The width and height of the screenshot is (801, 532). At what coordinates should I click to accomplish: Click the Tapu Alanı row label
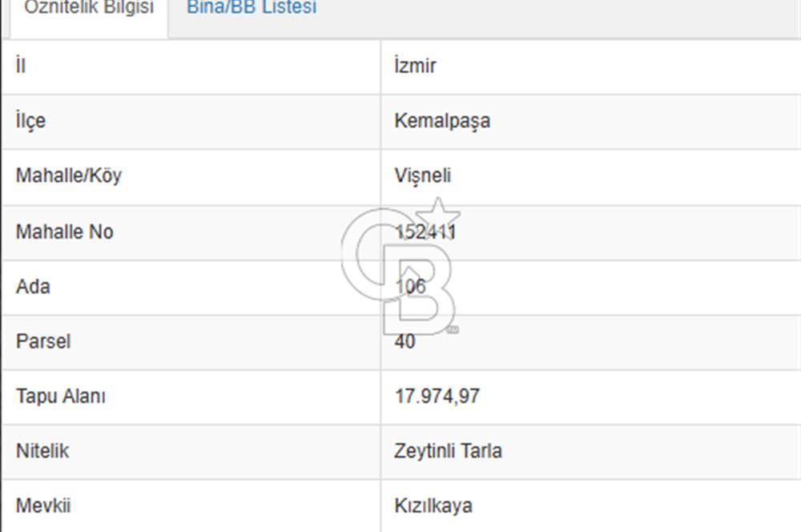[58, 396]
